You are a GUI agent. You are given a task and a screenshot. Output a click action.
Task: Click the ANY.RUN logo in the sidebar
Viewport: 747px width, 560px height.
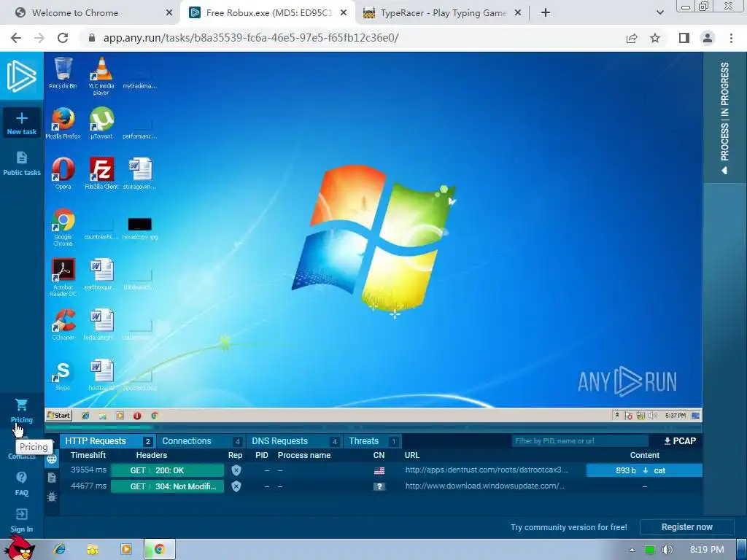(x=21, y=76)
